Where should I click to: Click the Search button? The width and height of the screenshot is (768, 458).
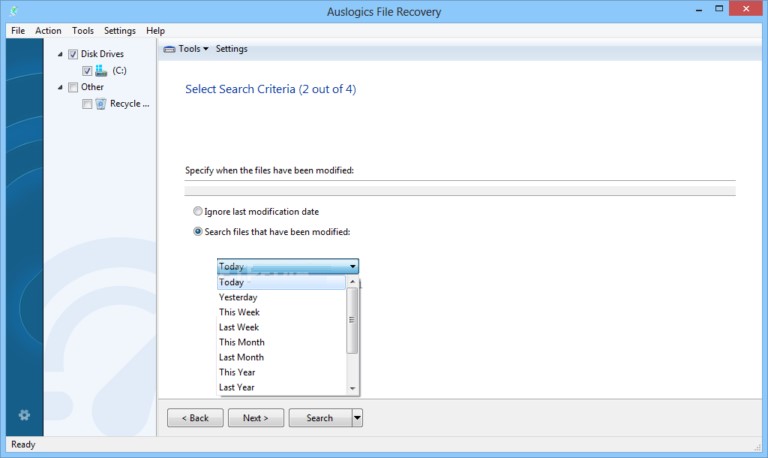320,418
